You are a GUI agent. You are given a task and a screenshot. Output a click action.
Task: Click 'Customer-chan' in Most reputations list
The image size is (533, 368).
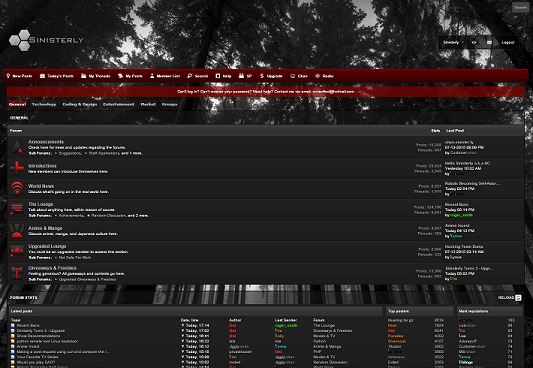[472, 347]
